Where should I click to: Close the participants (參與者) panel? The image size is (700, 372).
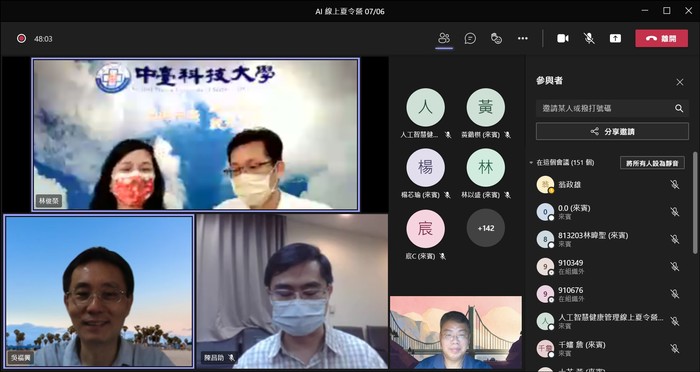coord(679,82)
